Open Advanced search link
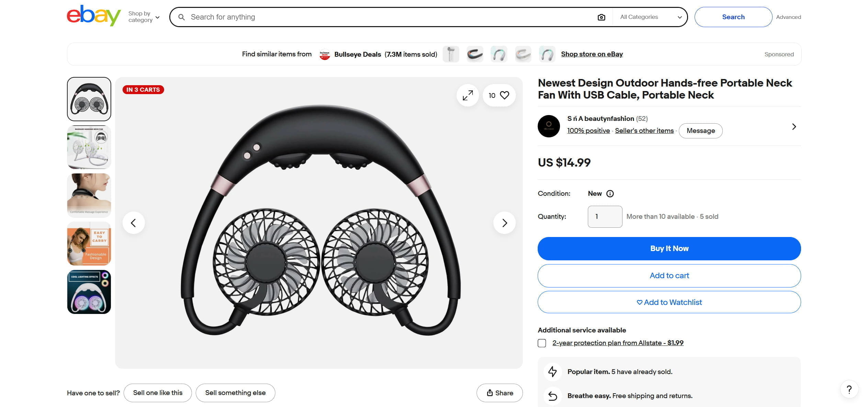The width and height of the screenshot is (868, 407). 788,17
